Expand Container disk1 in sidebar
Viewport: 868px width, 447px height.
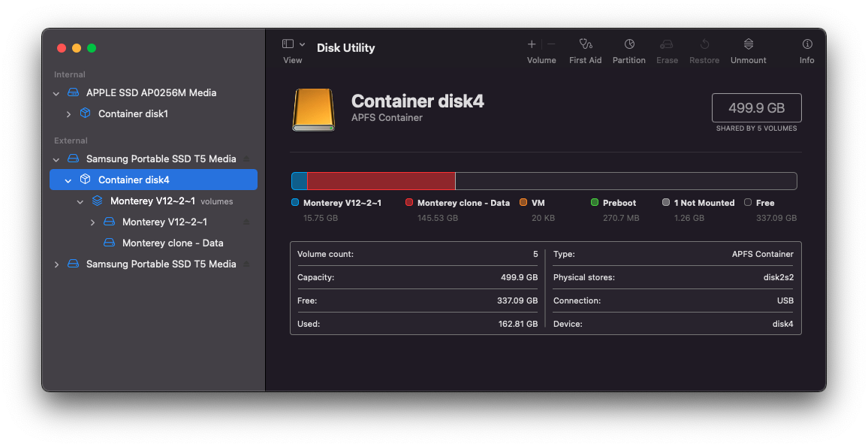coord(68,114)
